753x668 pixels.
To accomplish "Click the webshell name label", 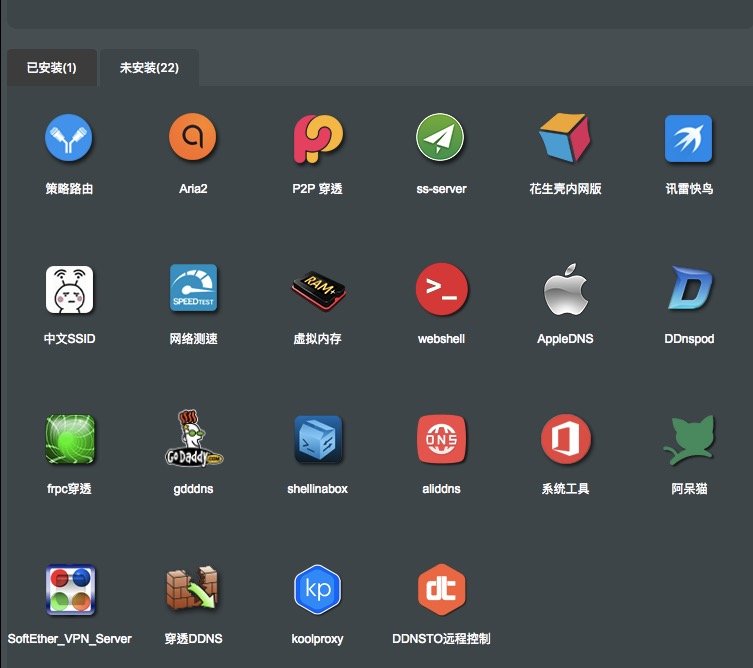I will [x=441, y=339].
